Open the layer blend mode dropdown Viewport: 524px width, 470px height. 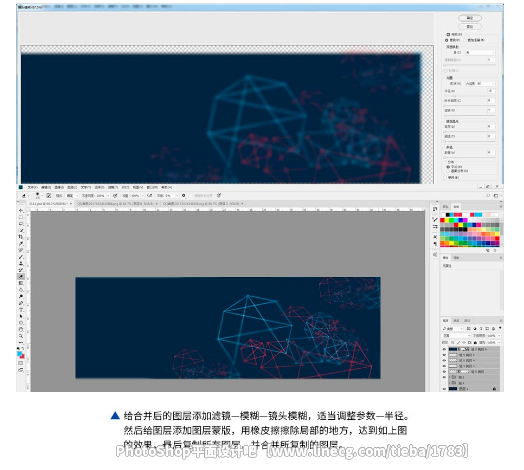(456, 335)
